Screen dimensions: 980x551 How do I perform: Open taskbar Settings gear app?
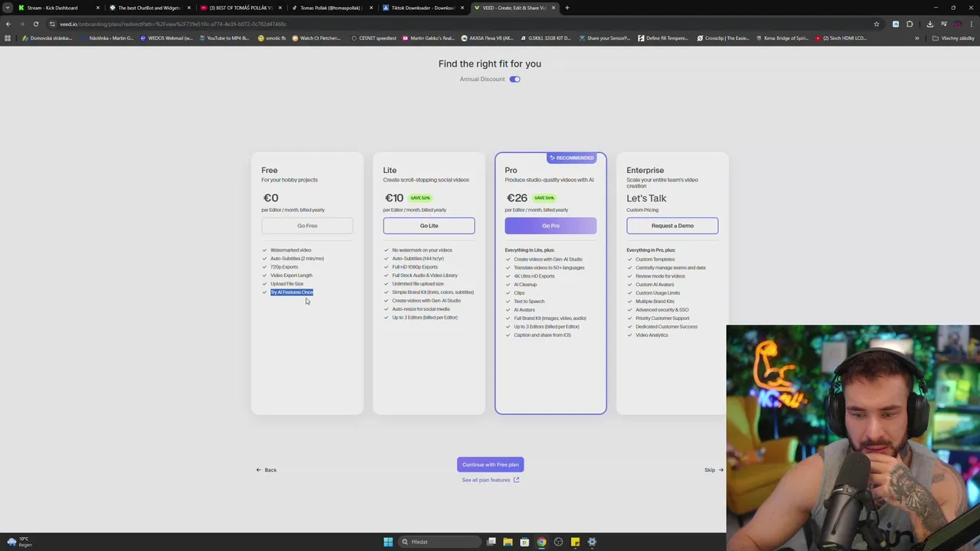[592, 542]
